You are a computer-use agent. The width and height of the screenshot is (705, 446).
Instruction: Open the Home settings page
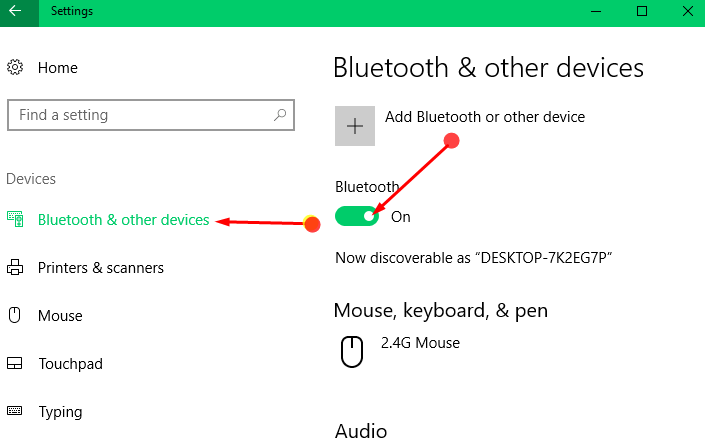58,67
